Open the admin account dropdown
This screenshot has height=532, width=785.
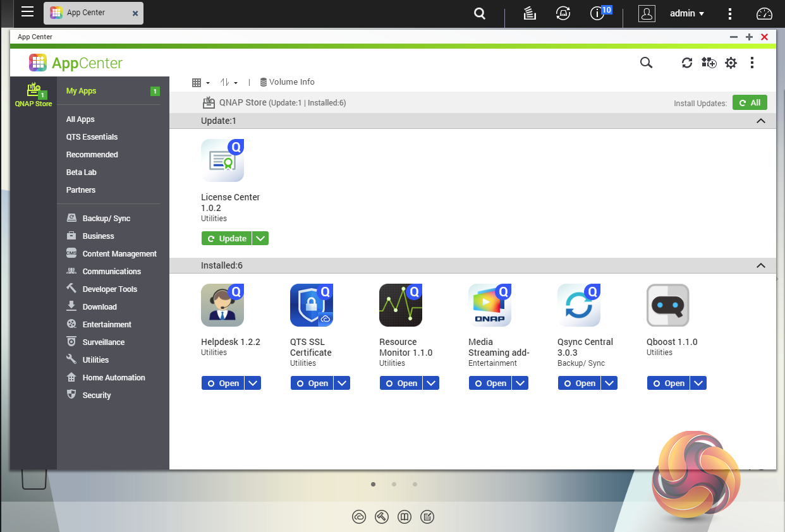click(x=687, y=13)
